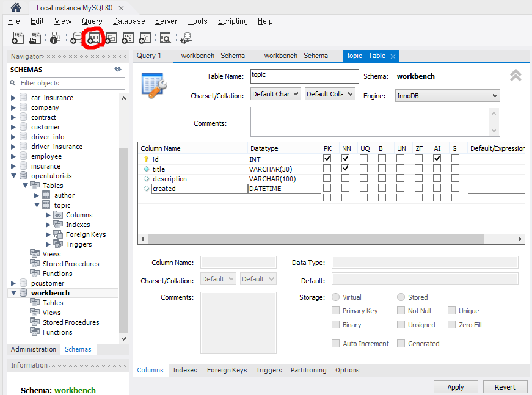Screen dimensions: 532x395
Task: Create a new function toolbar icon
Action: click(x=145, y=38)
